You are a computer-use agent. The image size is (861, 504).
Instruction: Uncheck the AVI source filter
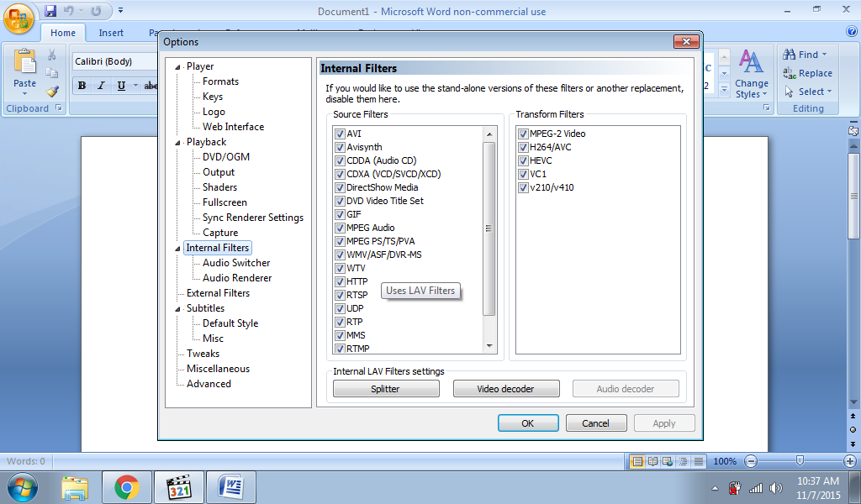[x=340, y=134]
